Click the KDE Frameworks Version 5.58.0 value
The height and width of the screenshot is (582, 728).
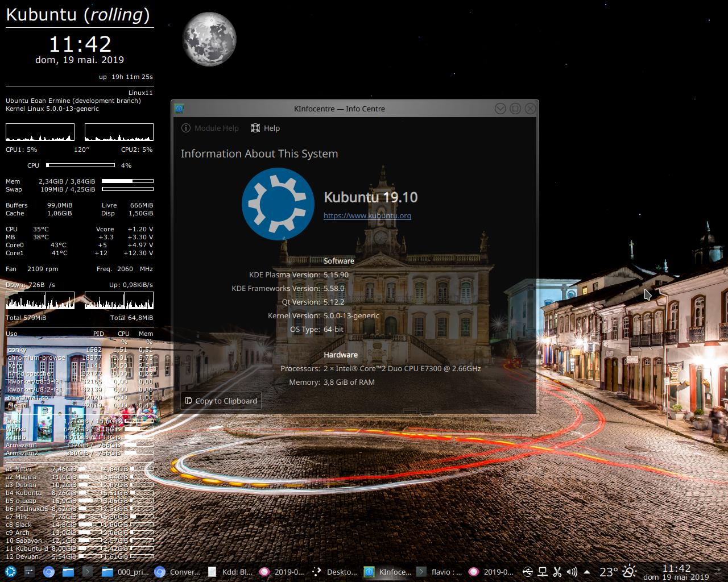tap(334, 288)
